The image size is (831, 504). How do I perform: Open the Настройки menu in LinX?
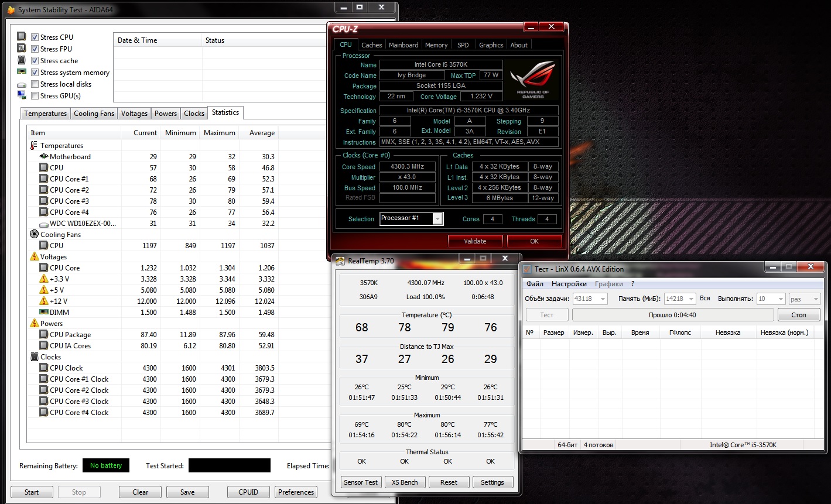[x=569, y=284]
